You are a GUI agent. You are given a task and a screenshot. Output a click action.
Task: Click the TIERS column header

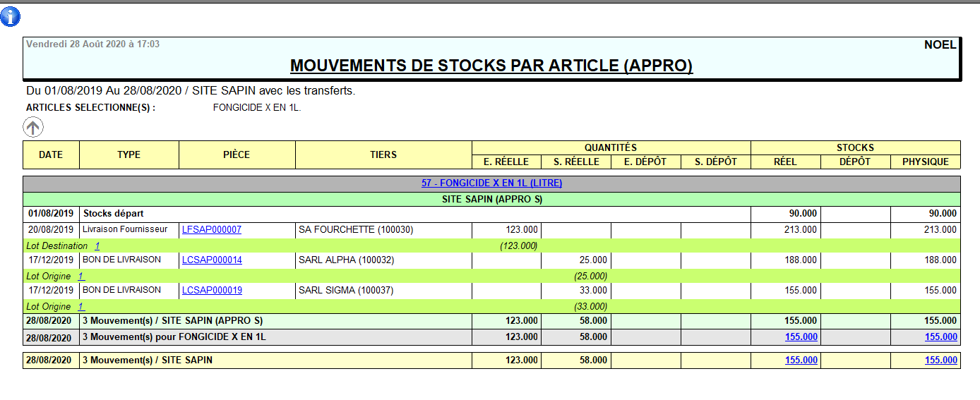(x=383, y=155)
